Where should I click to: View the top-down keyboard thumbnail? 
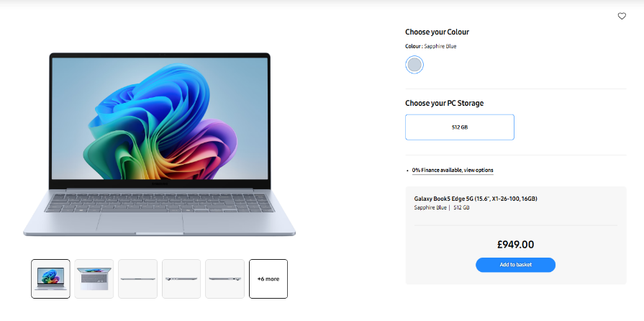tap(94, 279)
